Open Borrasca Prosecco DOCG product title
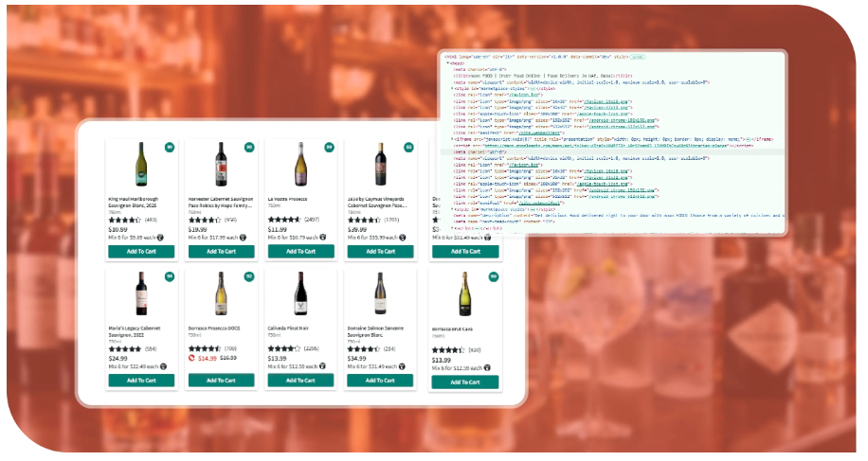Viewport: 868px width, 461px height. [214, 328]
